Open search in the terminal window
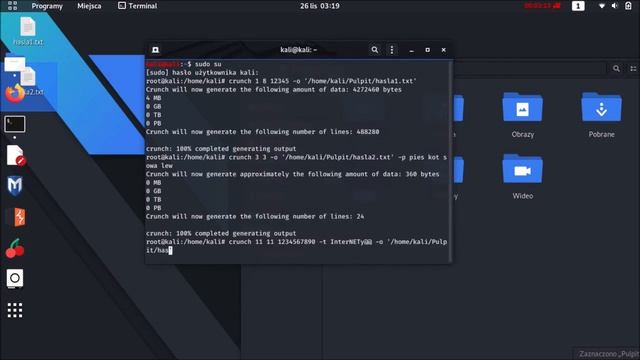This screenshot has width=640, height=360. coord(374,50)
